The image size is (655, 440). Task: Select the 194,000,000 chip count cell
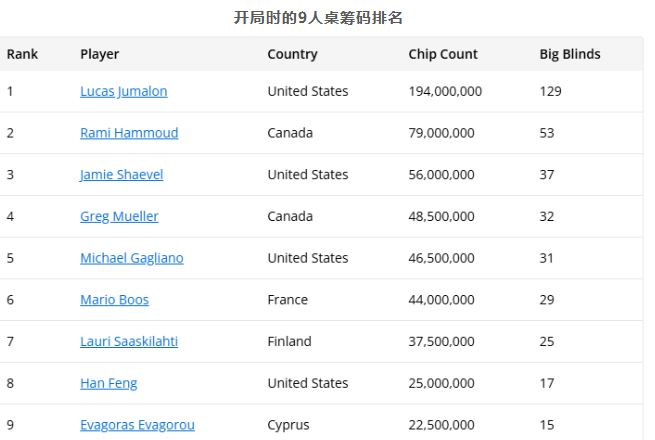[x=445, y=91]
